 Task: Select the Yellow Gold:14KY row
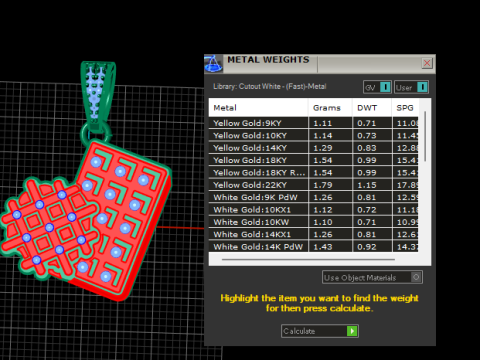click(x=313, y=148)
